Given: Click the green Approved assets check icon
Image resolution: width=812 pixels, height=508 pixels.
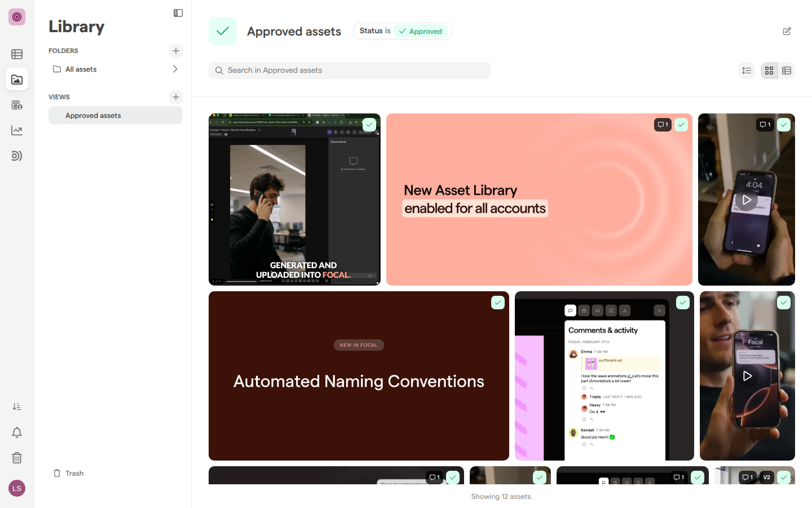Looking at the screenshot, I should (x=223, y=31).
